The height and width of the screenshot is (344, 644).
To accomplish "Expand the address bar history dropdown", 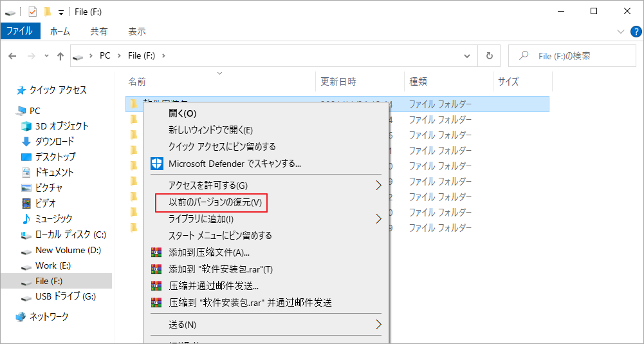I will (467, 55).
